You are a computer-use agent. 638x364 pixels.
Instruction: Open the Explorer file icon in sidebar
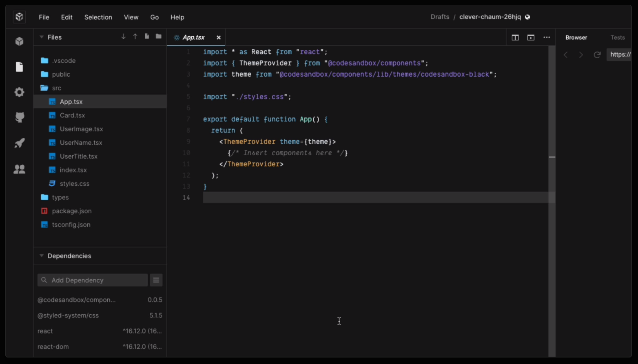[x=19, y=67]
